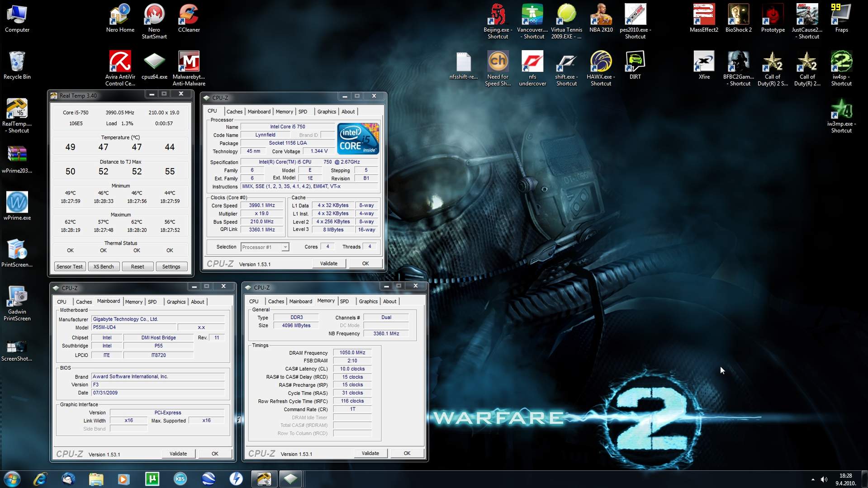Click Internet Explorer in the taskbar
868x488 pixels.
(x=40, y=479)
